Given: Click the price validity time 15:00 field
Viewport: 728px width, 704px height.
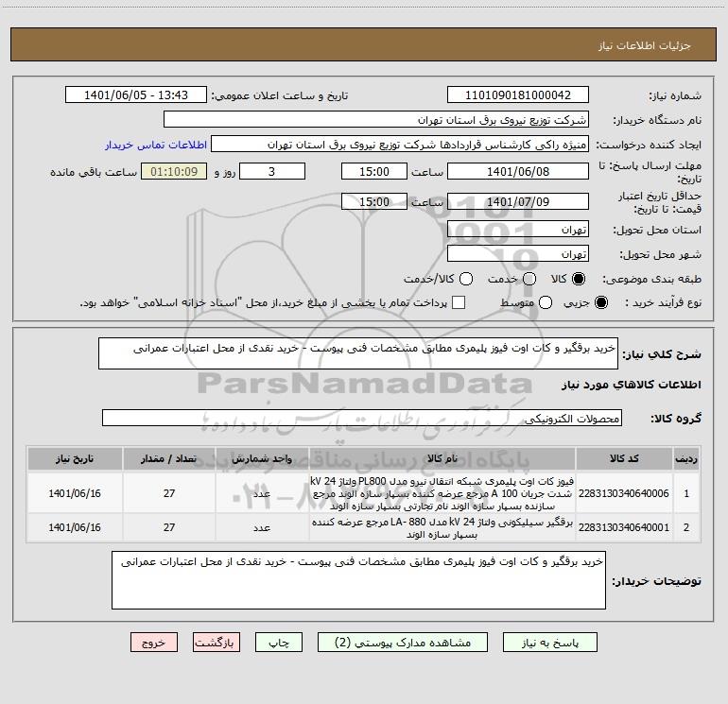Looking at the screenshot, I should (x=374, y=201).
